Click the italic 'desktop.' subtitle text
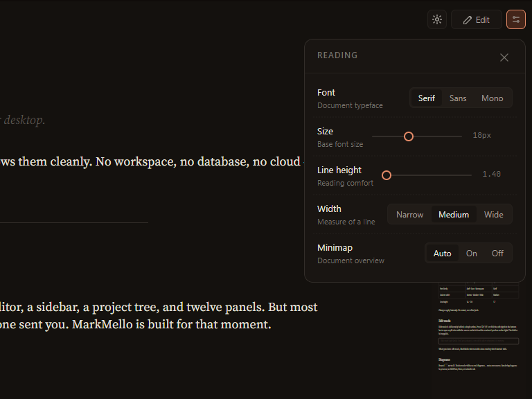The width and height of the screenshot is (532, 399). (24, 120)
